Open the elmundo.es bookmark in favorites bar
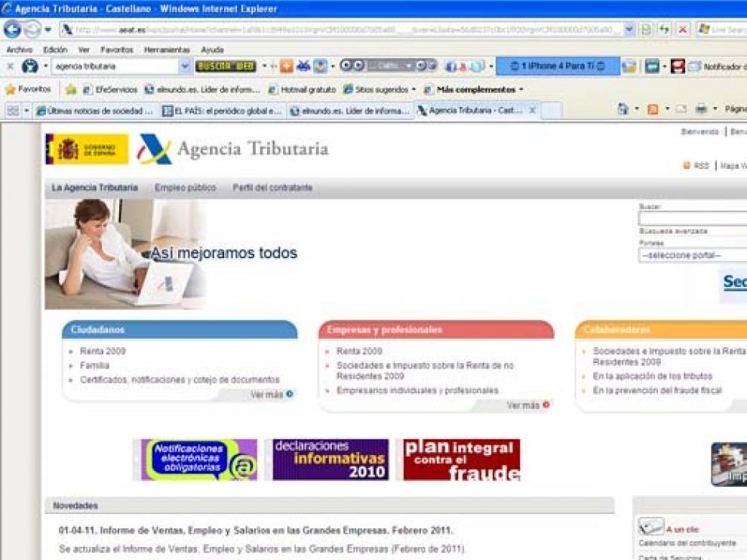 [x=203, y=89]
